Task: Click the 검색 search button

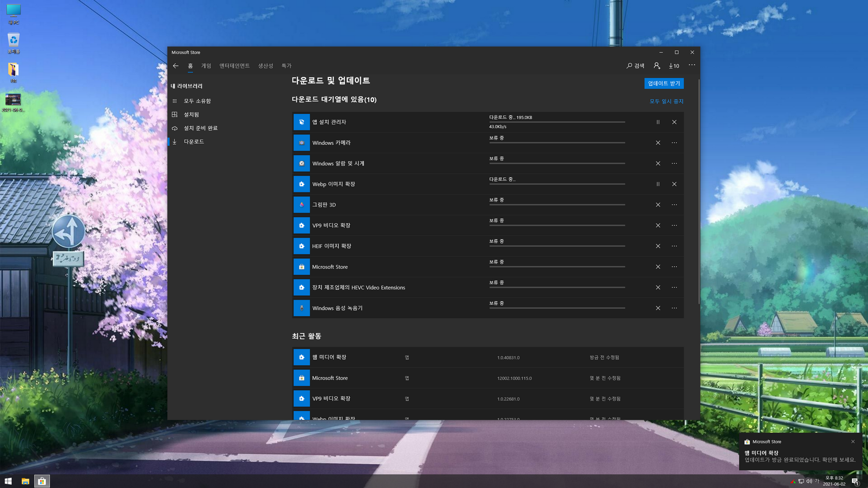Action: (x=635, y=66)
